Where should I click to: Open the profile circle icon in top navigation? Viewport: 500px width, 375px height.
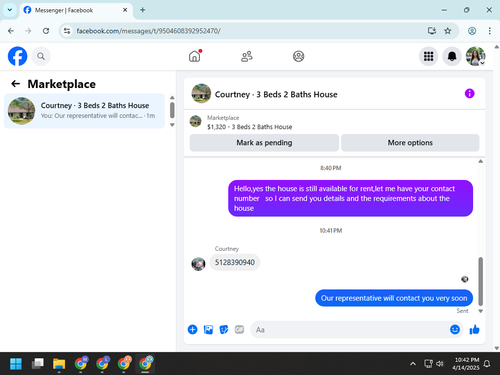298,56
